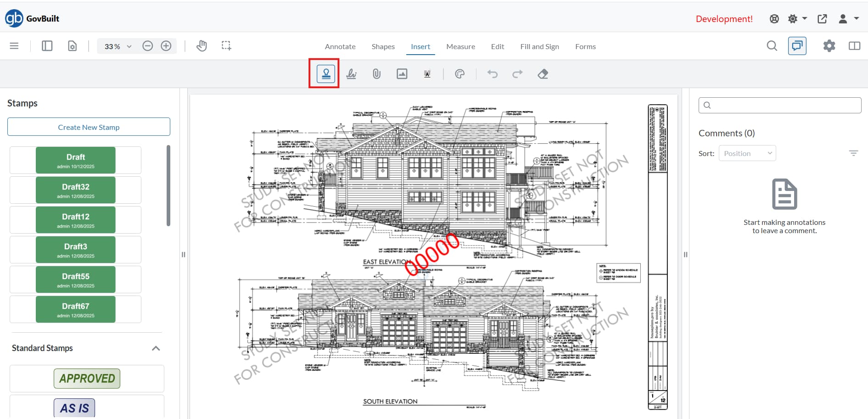Click Create New Stamp button
Screen dimensions: 868x419
[89, 127]
